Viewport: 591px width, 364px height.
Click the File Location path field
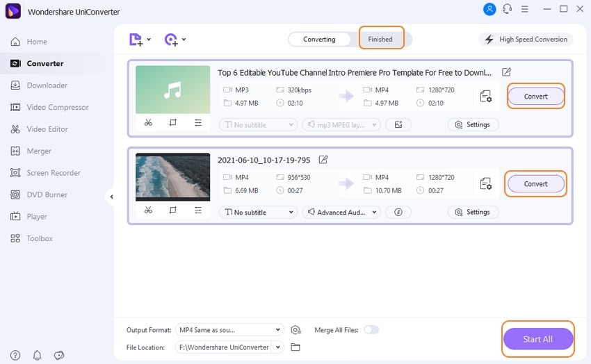(224, 347)
